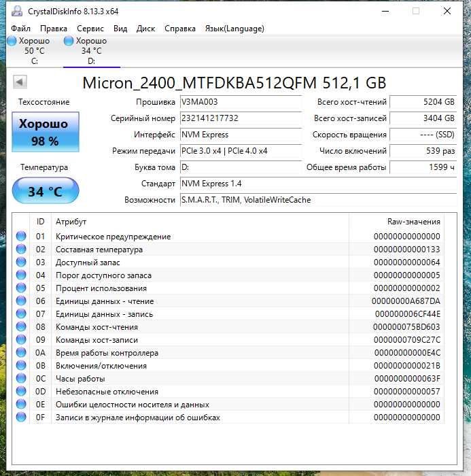The height and width of the screenshot is (476, 471).
Task: Switch to disk C: at 50 °C
Action: pyautogui.click(x=34, y=51)
